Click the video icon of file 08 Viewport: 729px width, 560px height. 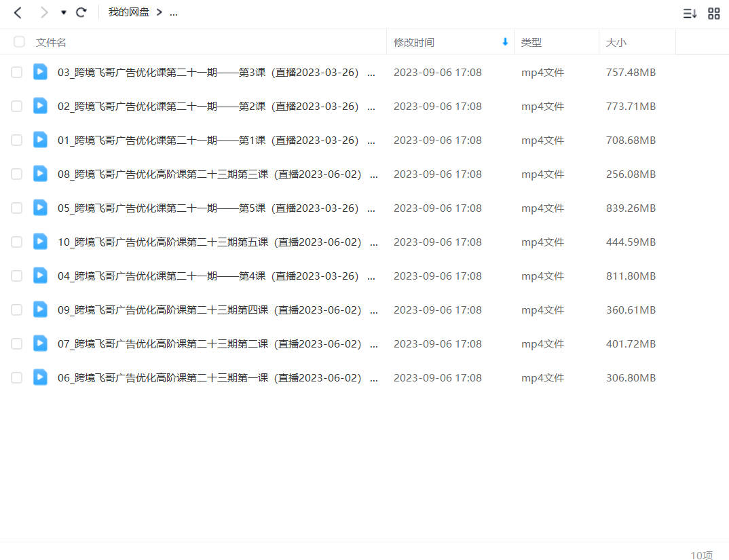click(40, 174)
